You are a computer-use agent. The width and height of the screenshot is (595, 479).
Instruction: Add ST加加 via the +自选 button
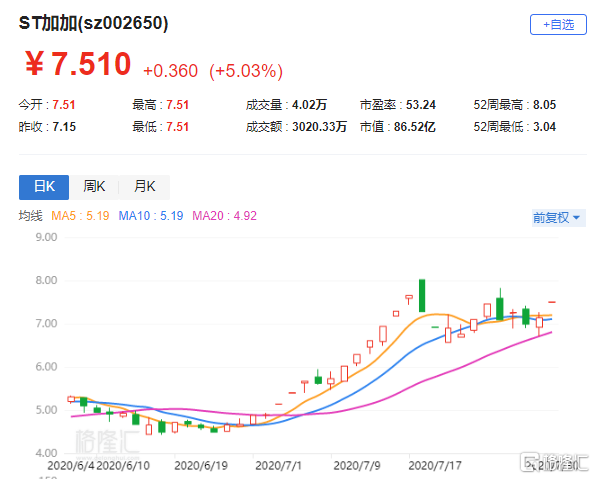(x=558, y=25)
